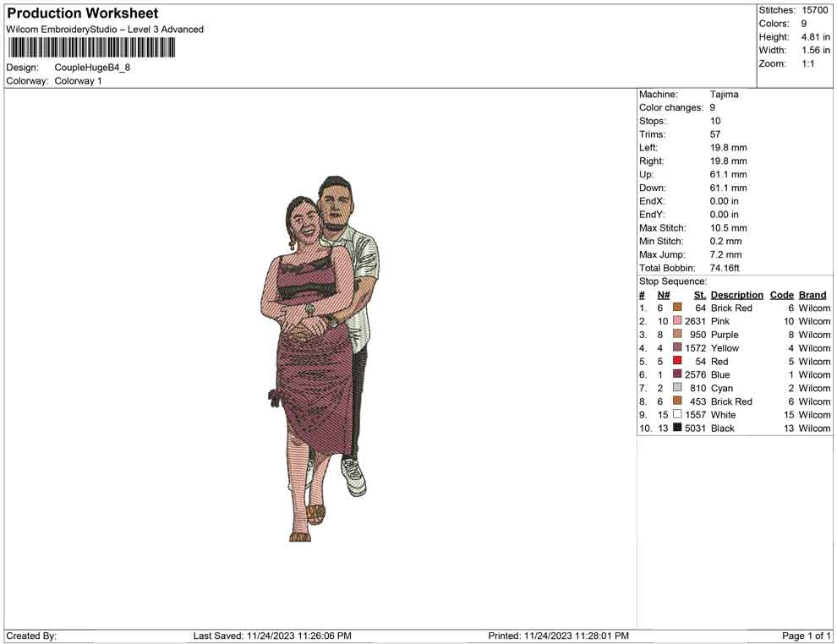This screenshot has height=644, width=837.
Task: Click the 'Colorway 1' value
Action: 78,81
